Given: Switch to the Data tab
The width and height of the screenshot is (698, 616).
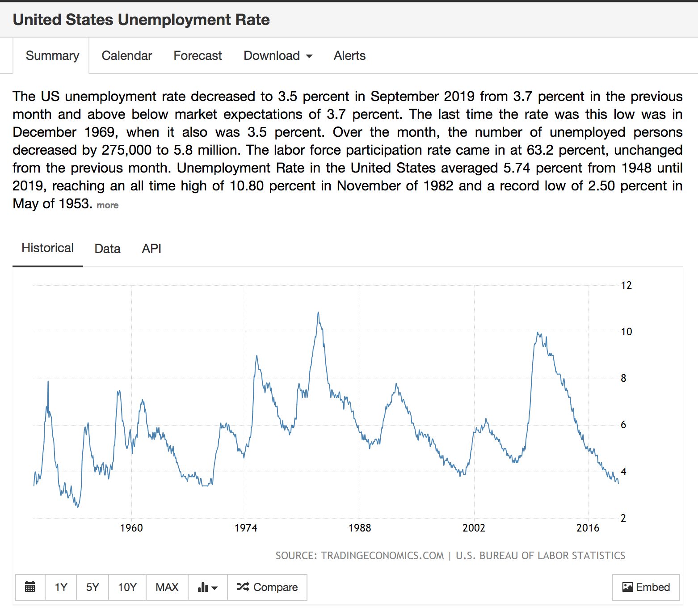Looking at the screenshot, I should pyautogui.click(x=107, y=249).
